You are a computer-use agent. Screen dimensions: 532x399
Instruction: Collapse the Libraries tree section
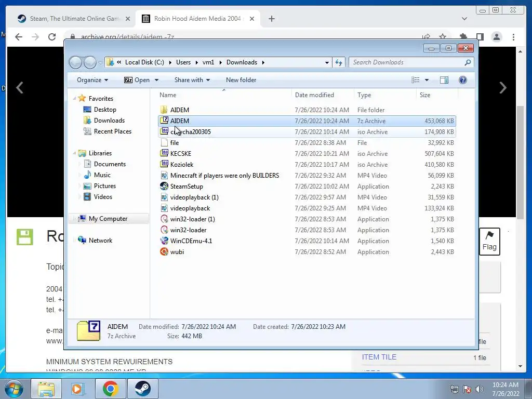pos(74,153)
